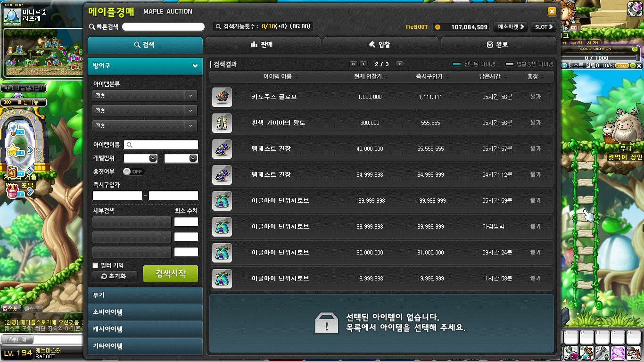This screenshot has width=644, height=362.
Task: Open third 아이템분류 dropdown
Action: [145, 126]
